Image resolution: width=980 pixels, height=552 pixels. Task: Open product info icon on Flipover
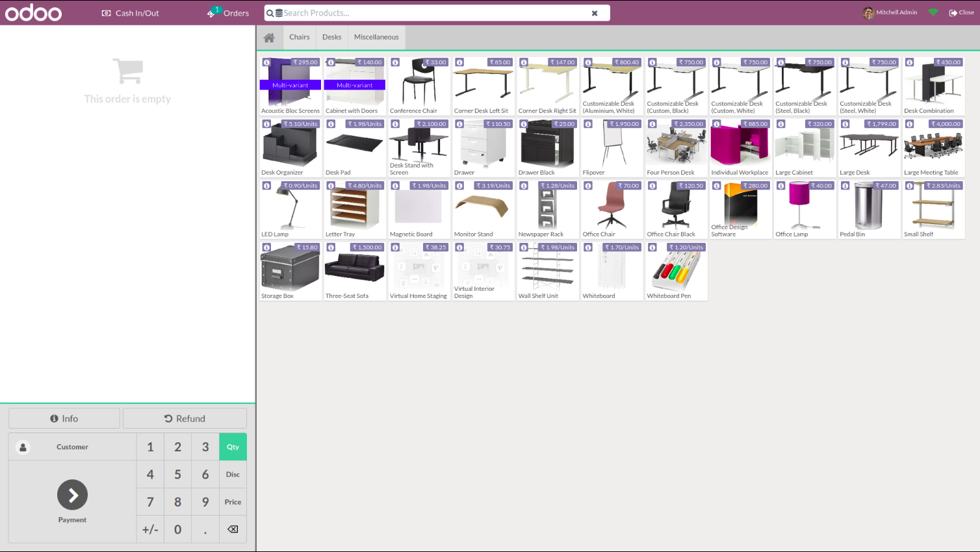[588, 124]
